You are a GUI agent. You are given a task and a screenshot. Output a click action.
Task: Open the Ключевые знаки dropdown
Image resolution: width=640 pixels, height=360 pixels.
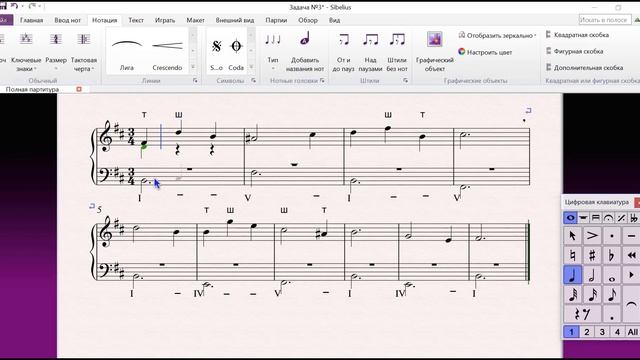tap(26, 51)
